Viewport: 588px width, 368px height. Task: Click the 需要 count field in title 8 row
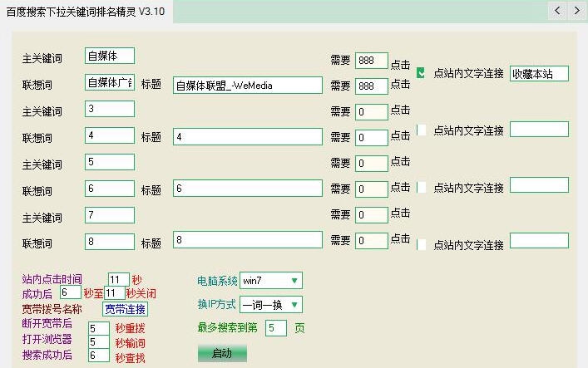pyautogui.click(x=371, y=241)
